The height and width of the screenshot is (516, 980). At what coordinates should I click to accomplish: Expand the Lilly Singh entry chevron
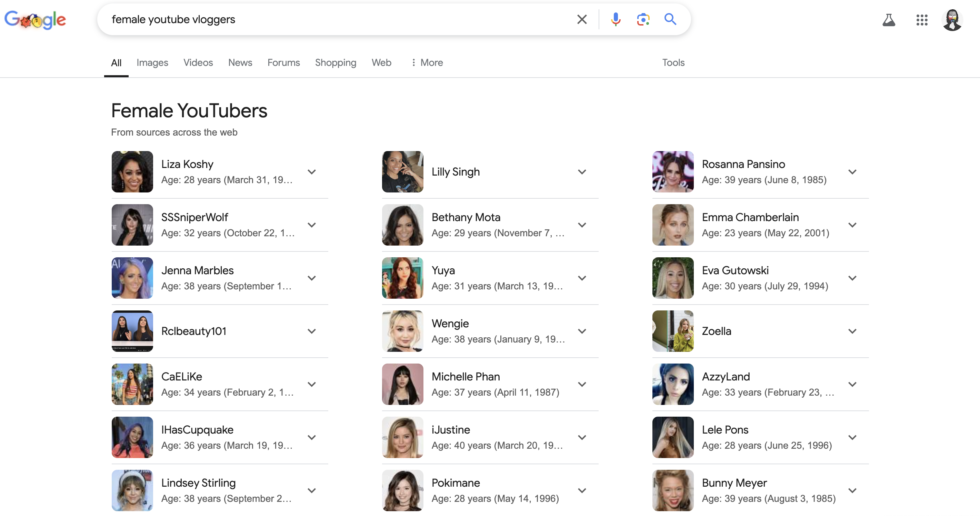(x=582, y=172)
